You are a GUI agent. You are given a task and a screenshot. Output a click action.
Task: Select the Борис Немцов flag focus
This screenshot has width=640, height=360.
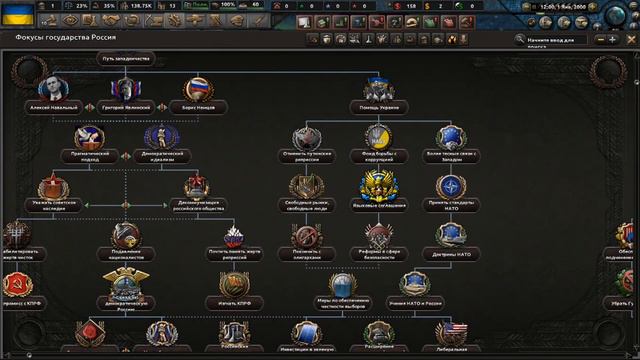tap(198, 89)
